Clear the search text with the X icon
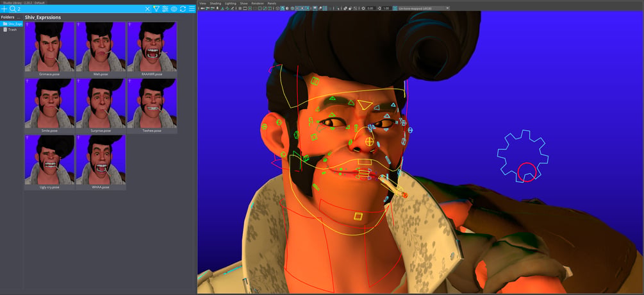 (x=147, y=8)
